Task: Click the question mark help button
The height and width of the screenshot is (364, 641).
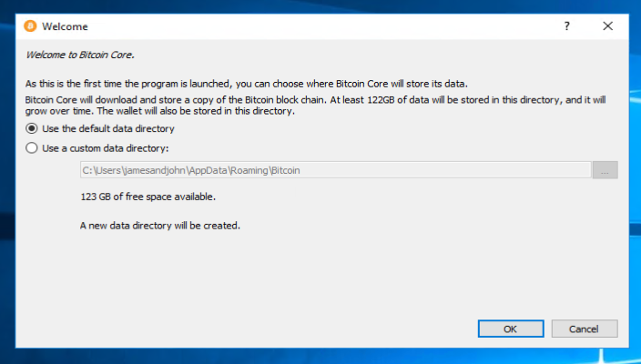Action: [567, 26]
